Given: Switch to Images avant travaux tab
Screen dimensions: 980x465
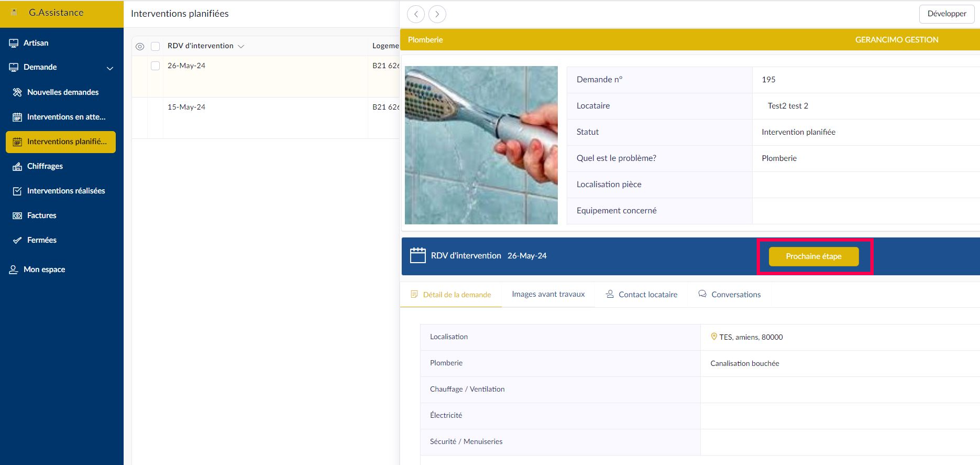Looking at the screenshot, I should (x=548, y=294).
